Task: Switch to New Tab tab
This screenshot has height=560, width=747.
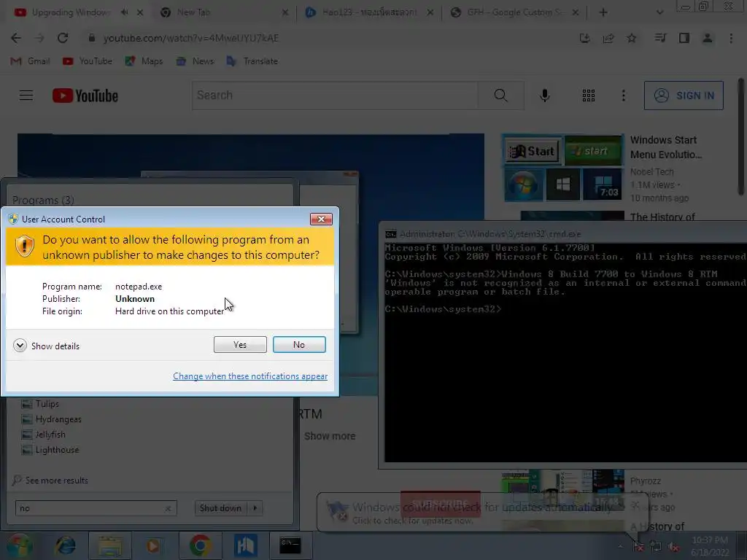Action: pos(193,12)
